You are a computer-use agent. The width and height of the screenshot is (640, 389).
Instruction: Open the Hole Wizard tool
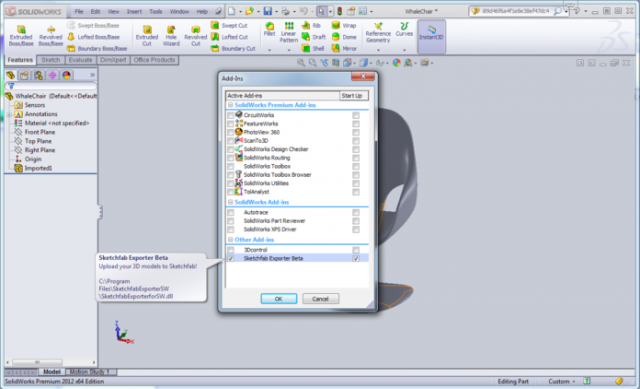coord(171,36)
